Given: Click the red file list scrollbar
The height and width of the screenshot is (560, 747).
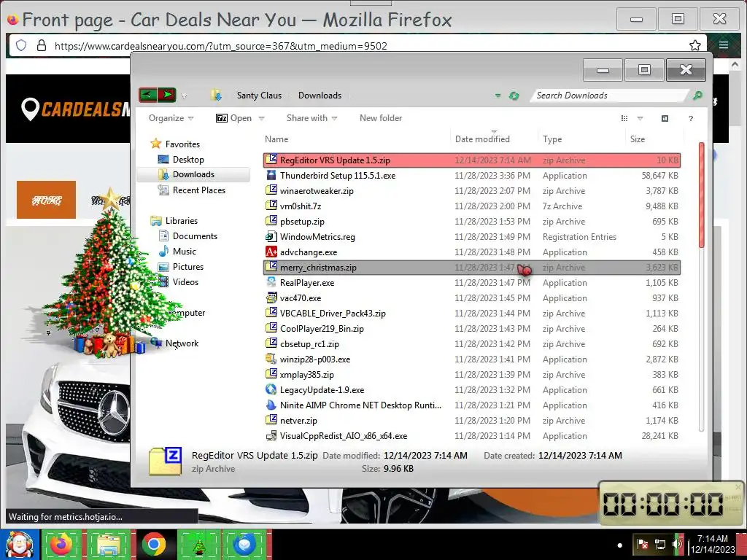Looking at the screenshot, I should [x=701, y=195].
